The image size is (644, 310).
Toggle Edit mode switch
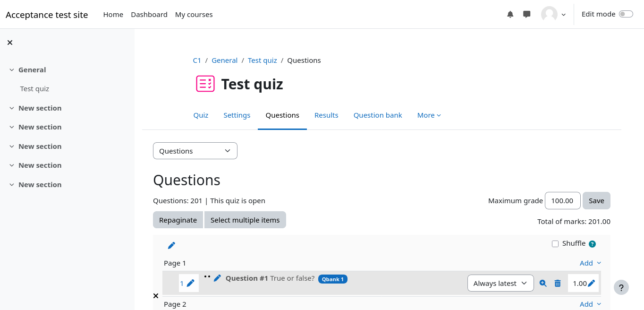click(626, 14)
